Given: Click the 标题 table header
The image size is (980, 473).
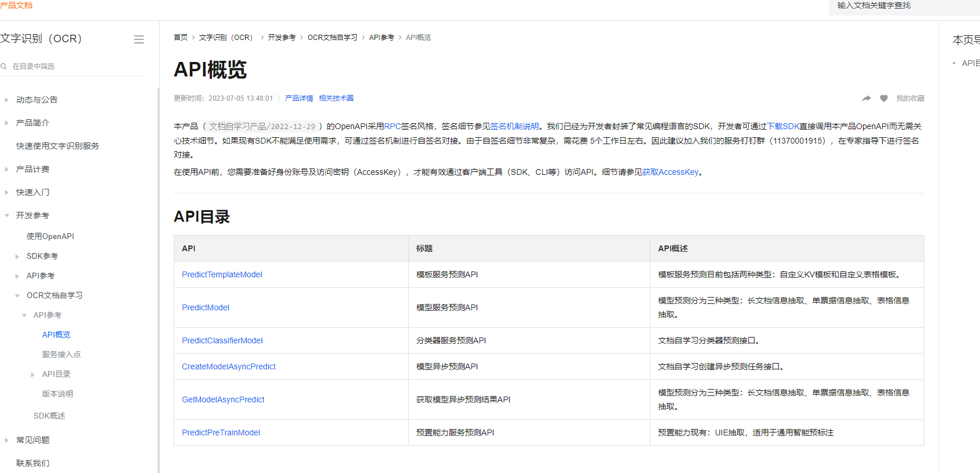Looking at the screenshot, I should click(529, 248).
